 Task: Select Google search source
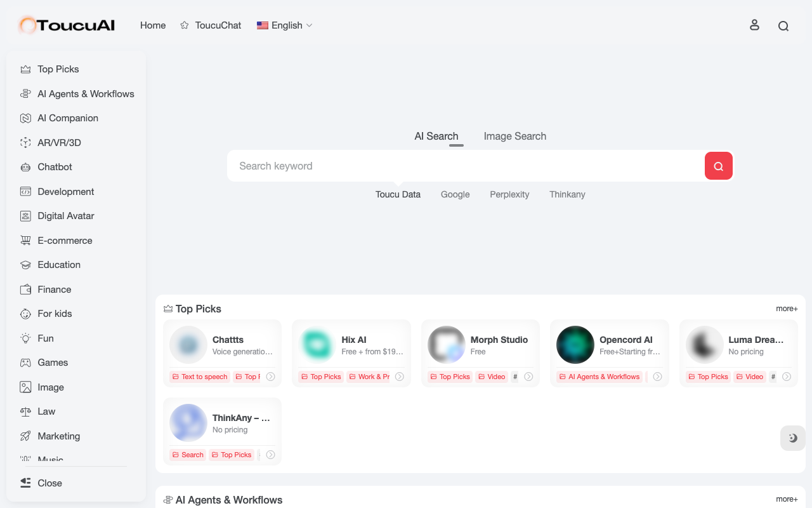pyautogui.click(x=455, y=194)
